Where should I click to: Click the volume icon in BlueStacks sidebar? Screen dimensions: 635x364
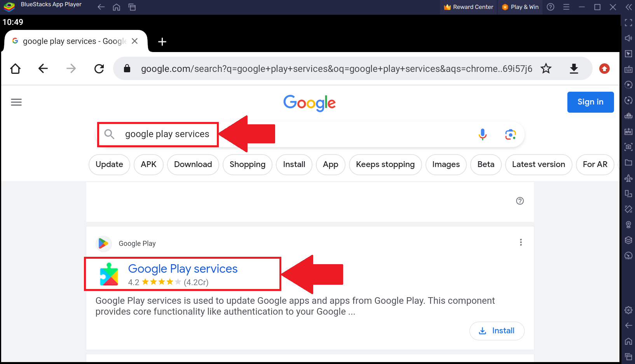[628, 38]
